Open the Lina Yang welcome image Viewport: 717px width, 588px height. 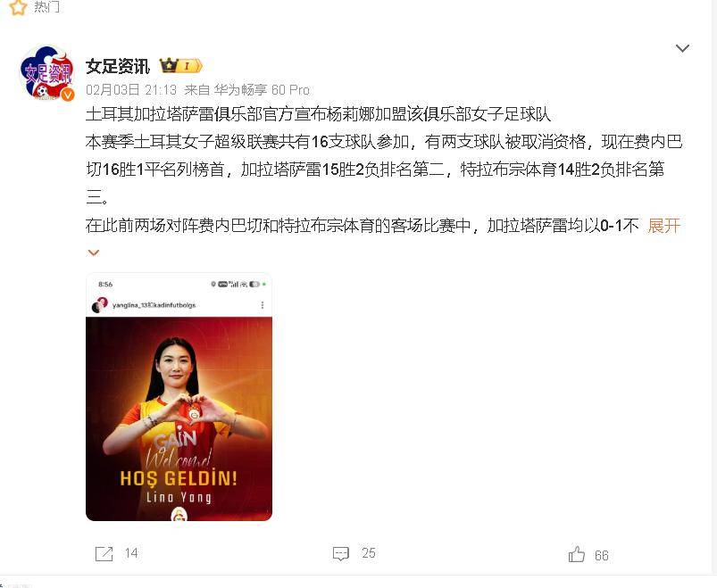pyautogui.click(x=179, y=396)
